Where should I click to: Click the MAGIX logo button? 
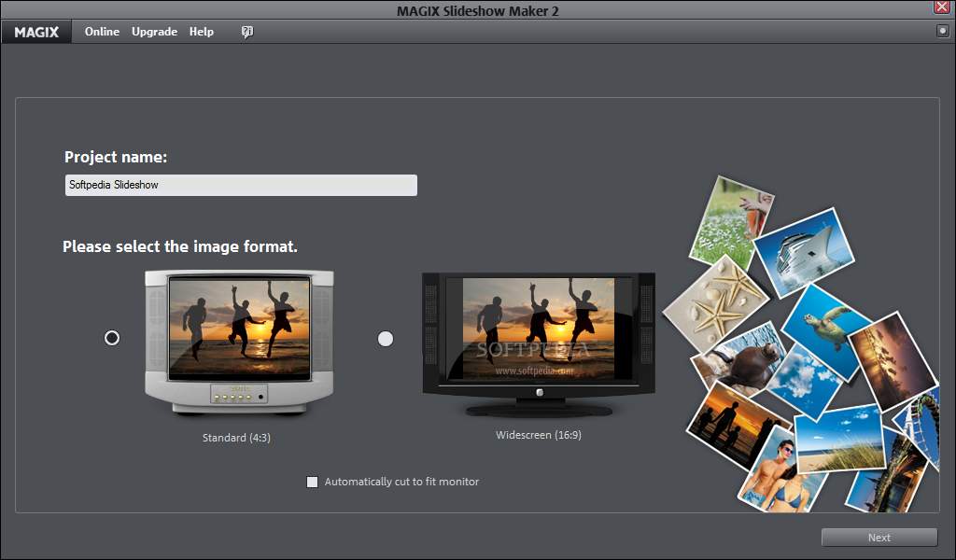[x=36, y=32]
